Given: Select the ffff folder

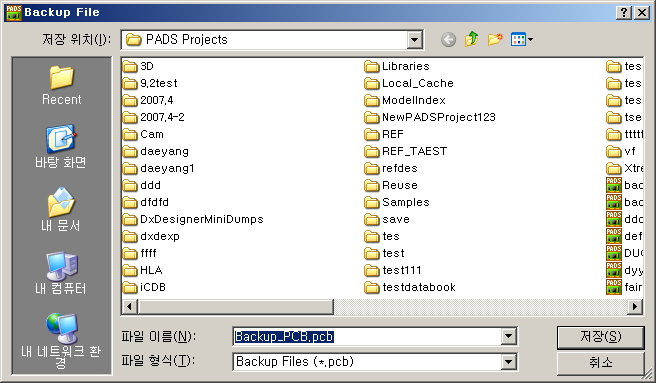Looking at the screenshot, I should point(140,253).
